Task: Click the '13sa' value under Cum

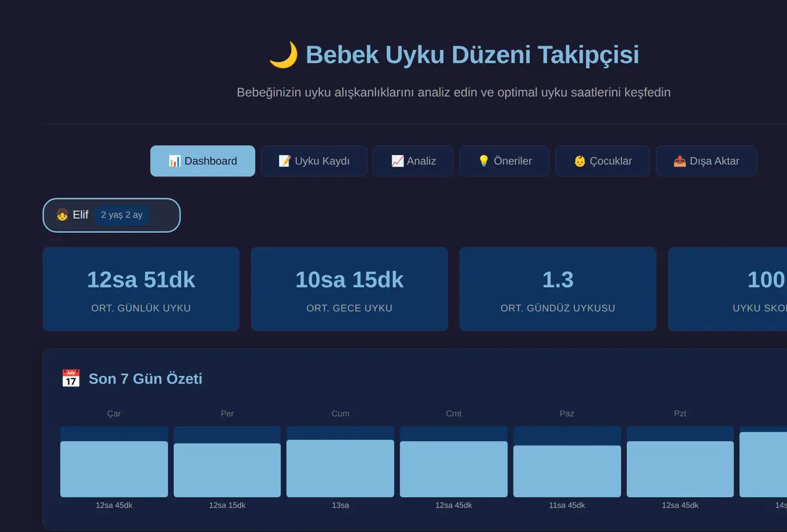Action: click(x=340, y=506)
